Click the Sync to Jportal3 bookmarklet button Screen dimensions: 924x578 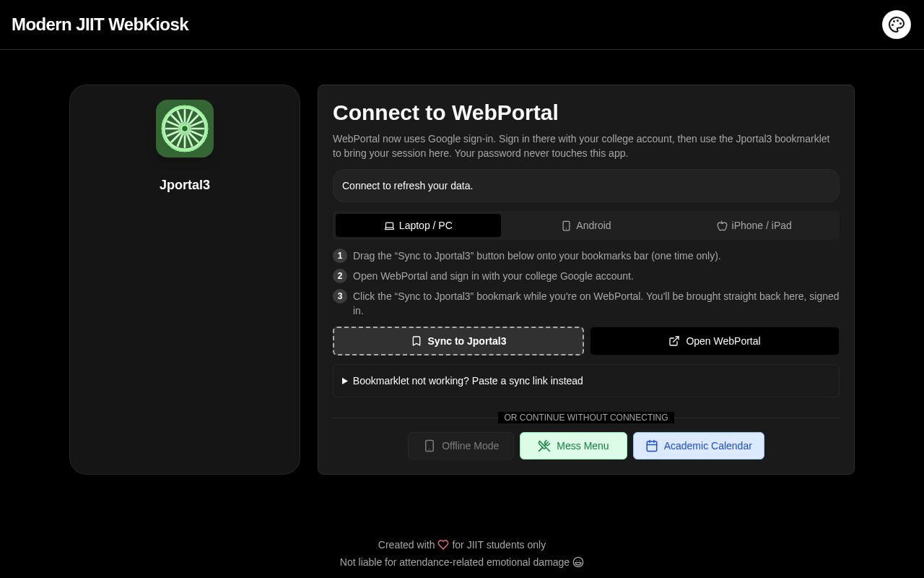tap(458, 341)
